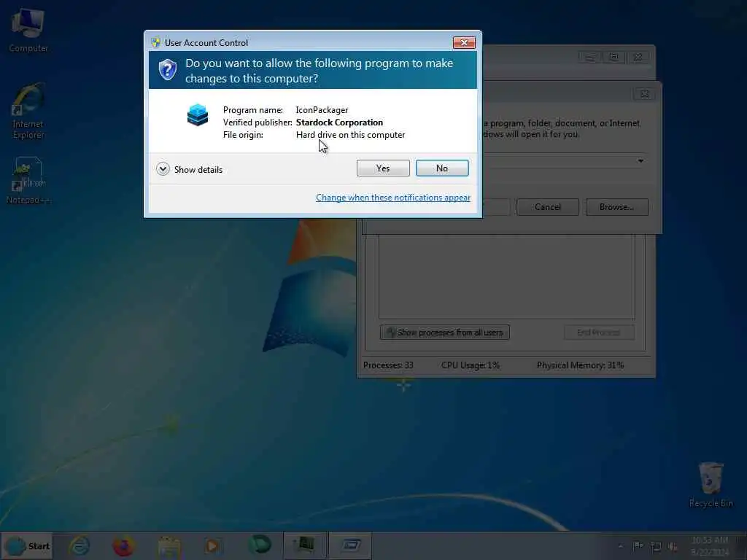Click No to deny IconPackager
747x560 pixels.
pos(442,168)
